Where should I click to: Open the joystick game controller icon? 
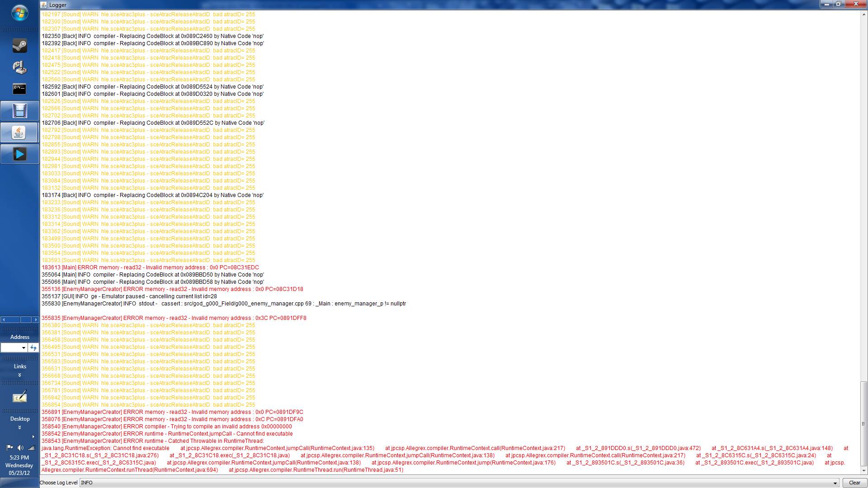click(19, 67)
